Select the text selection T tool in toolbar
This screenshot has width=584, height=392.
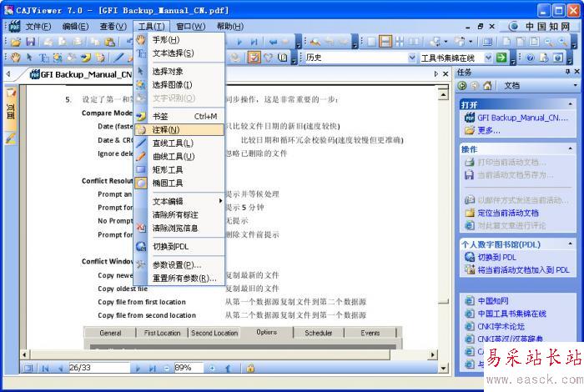point(43,58)
